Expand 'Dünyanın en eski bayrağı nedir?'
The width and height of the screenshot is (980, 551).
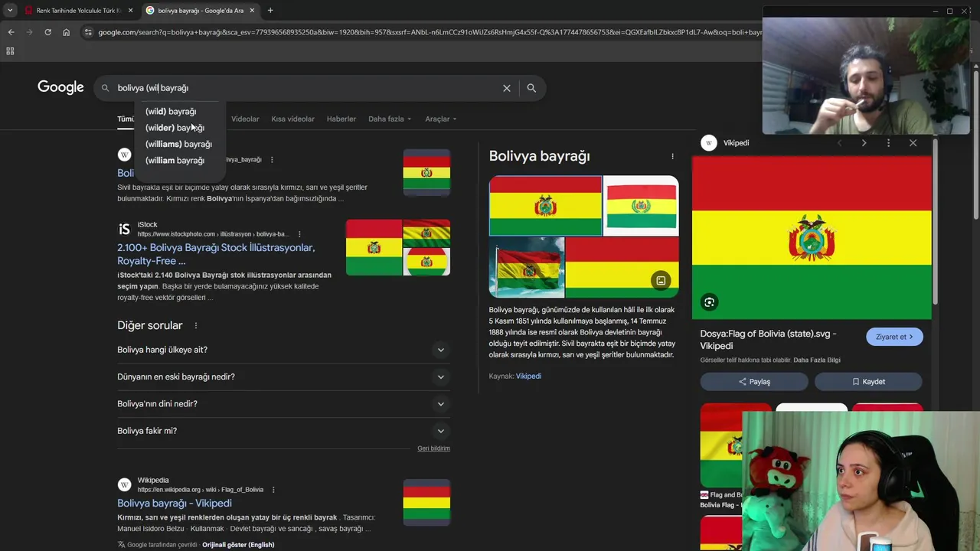point(283,377)
